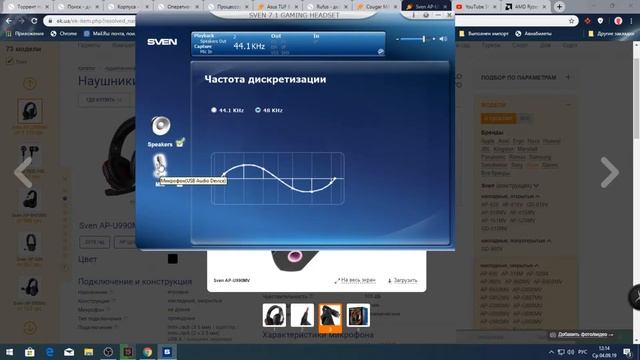Image resolution: width=640 pixels, height=360 pixels.
Task: Select the first headset thumbnail
Action: click(274, 315)
